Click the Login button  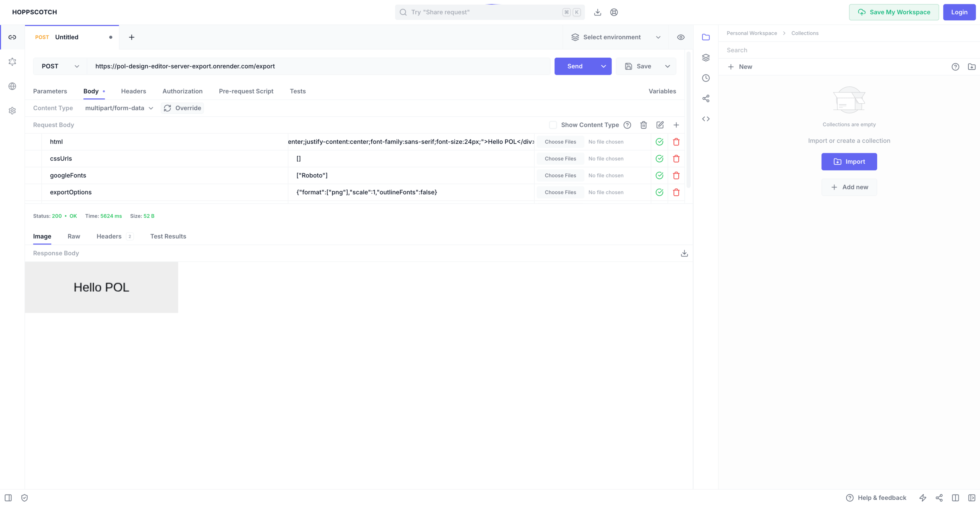pos(959,12)
